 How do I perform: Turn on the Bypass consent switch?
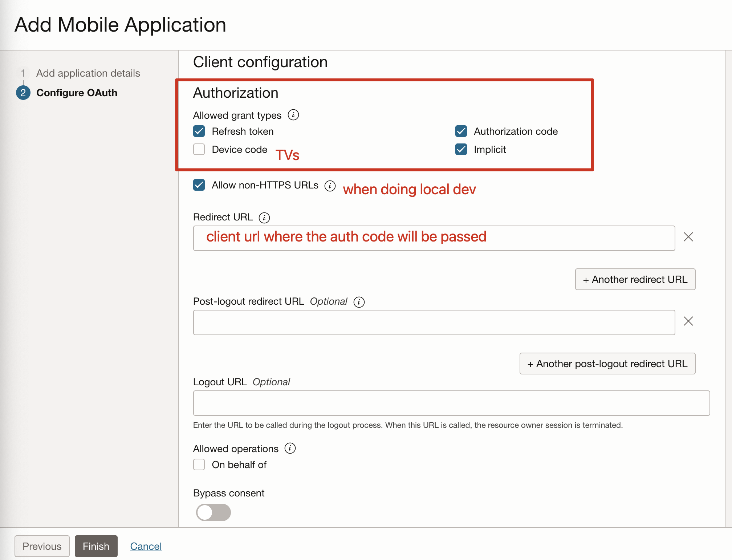pyautogui.click(x=213, y=512)
